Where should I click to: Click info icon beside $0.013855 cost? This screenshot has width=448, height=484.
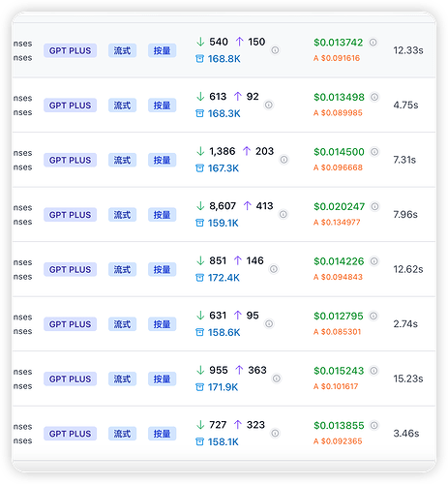[374, 425]
